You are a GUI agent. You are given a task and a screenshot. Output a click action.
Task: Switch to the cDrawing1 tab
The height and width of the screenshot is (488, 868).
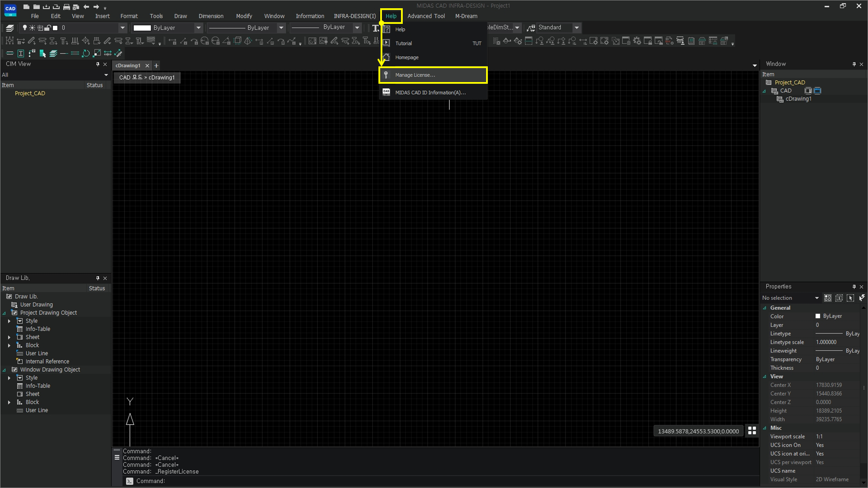pyautogui.click(x=128, y=66)
